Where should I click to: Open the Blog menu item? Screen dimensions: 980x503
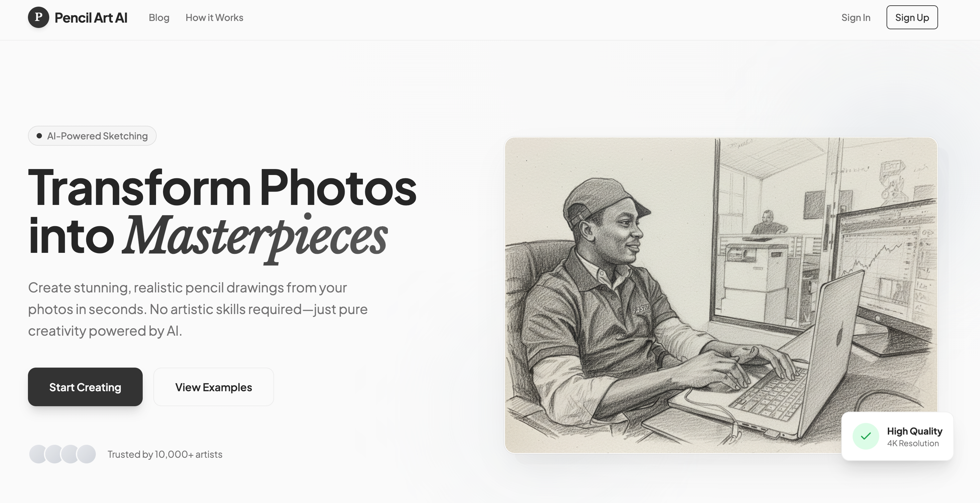[159, 18]
